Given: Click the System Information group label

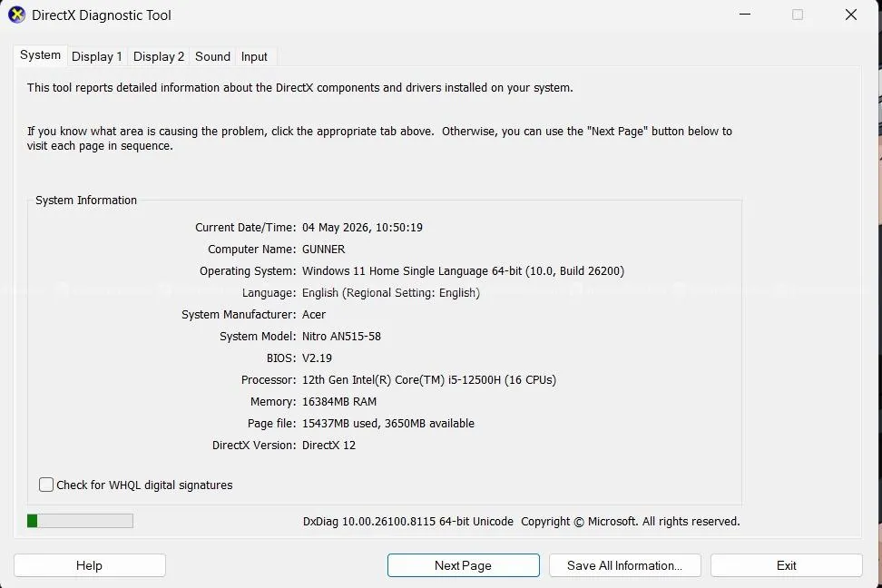Looking at the screenshot, I should pos(86,201).
